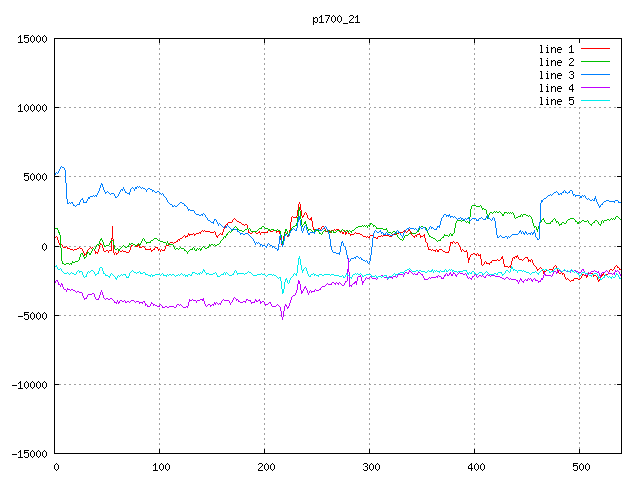Viewport: 640px width, 480px height.
Task: Click the green sample next to line 2
Action: tap(596, 62)
